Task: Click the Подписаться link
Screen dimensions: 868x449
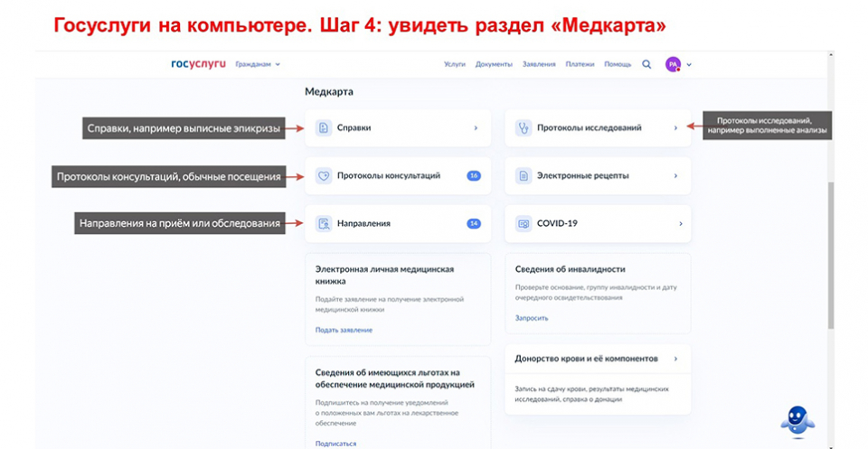Action: click(335, 444)
